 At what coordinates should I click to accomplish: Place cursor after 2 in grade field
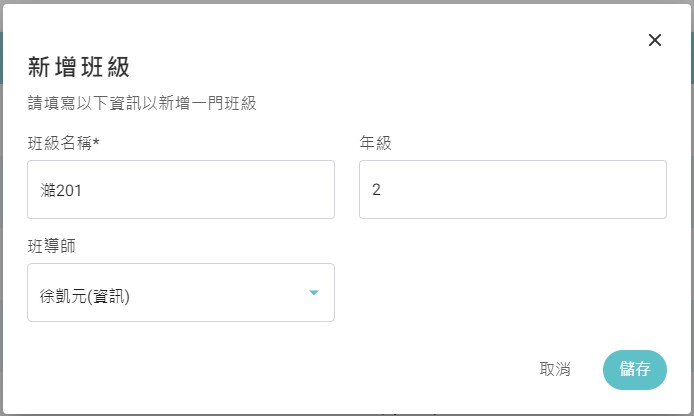382,189
